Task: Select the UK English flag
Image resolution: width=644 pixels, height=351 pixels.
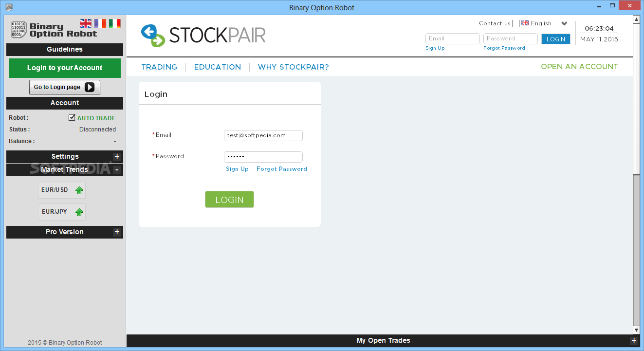Action: coord(86,23)
